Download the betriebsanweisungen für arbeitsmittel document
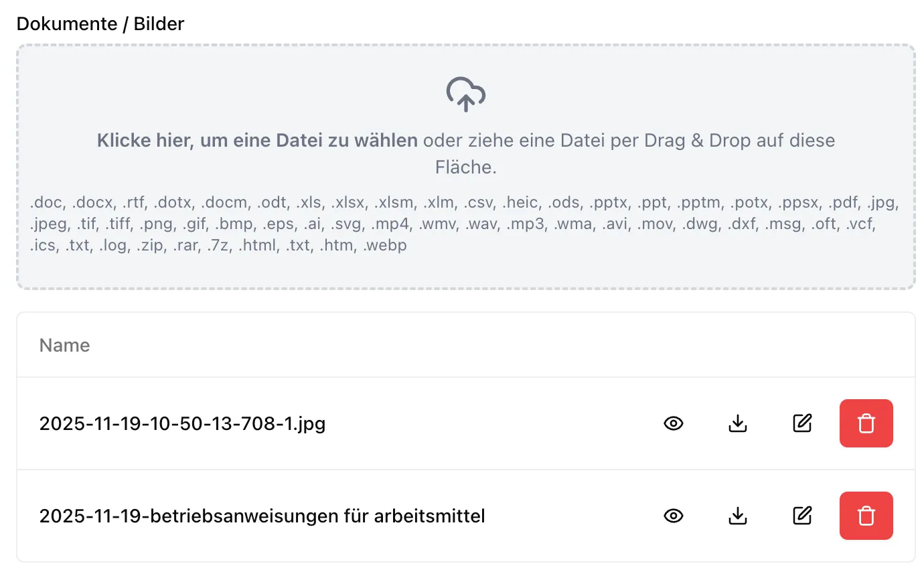Viewport: 924px width, 576px height. [737, 516]
